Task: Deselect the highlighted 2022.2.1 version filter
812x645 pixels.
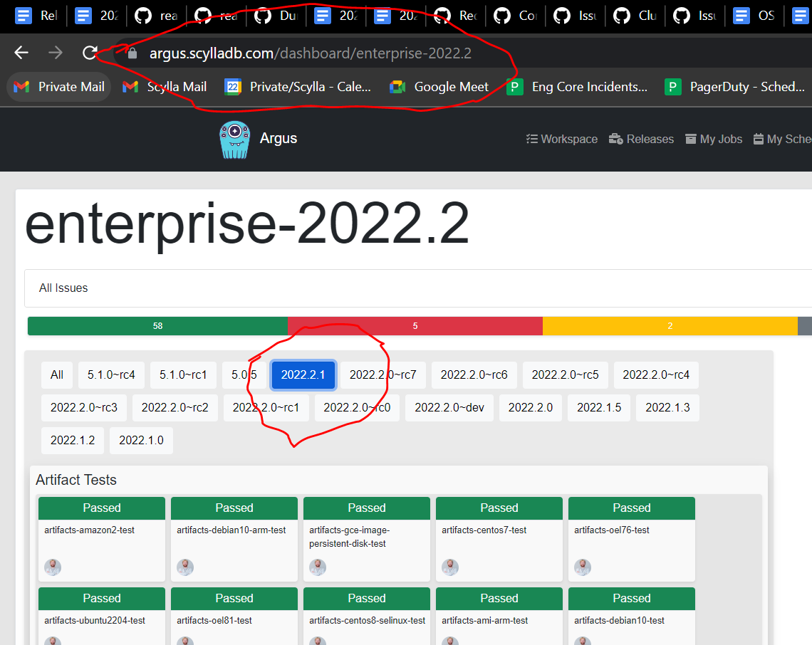Action: 303,374
